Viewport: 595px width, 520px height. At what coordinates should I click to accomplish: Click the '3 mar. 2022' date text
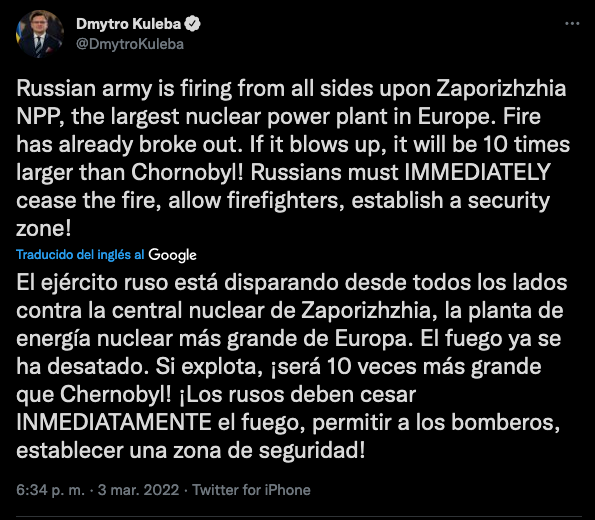(139, 490)
